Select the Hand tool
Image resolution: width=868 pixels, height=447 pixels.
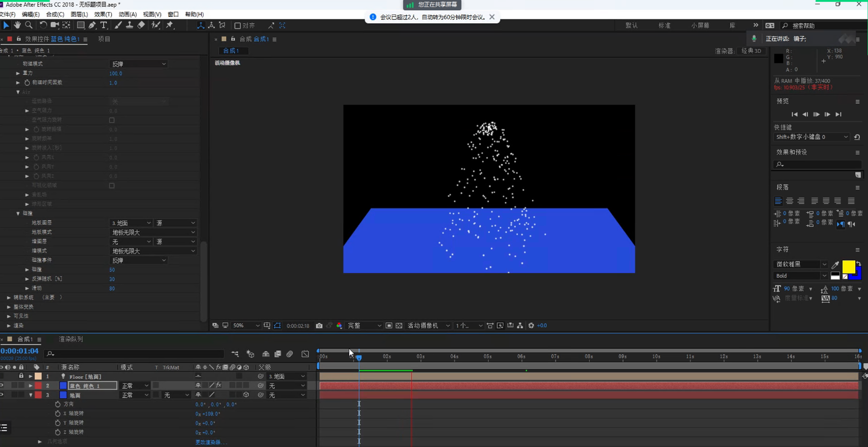17,25
